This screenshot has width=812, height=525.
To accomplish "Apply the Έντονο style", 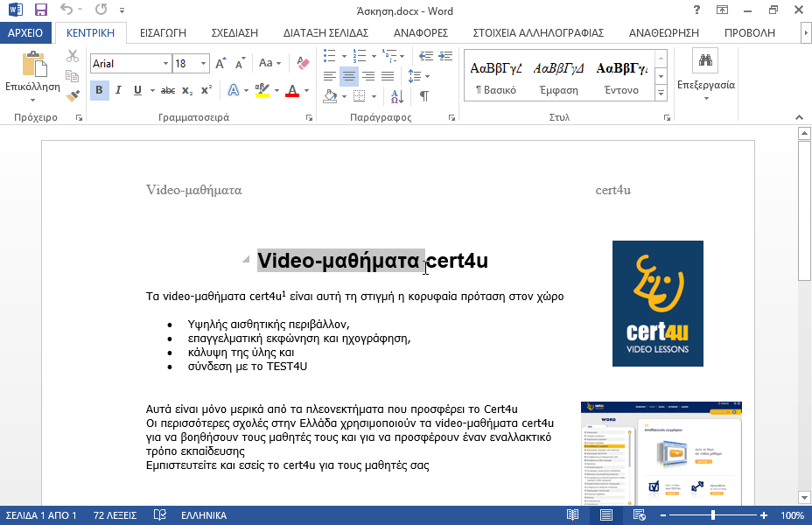I will (621, 77).
